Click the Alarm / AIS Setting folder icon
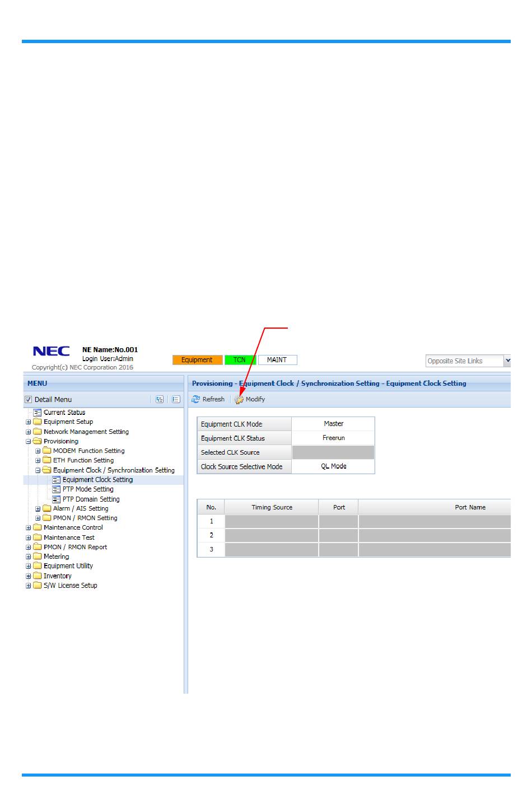The image size is (532, 795). click(47, 508)
